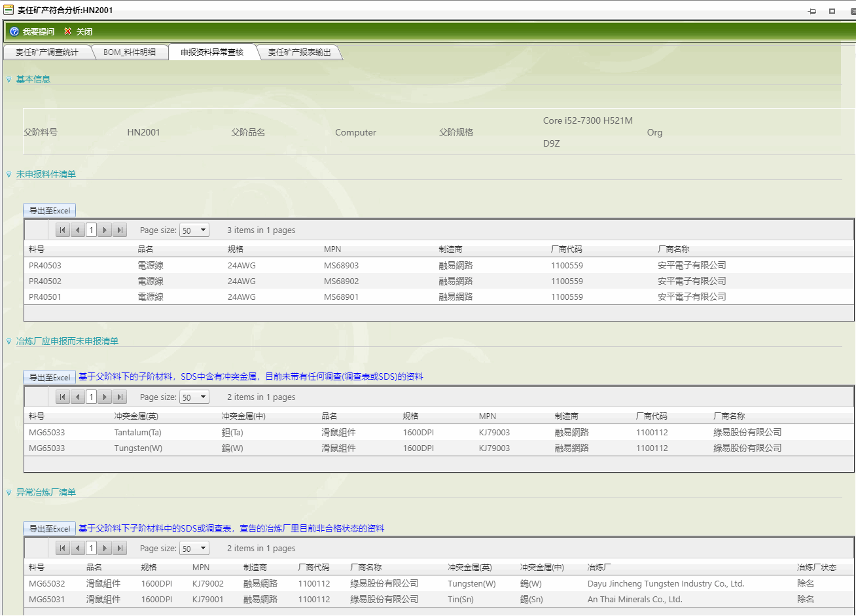Export 未申报料件清单 table to Excel
This screenshot has height=616, width=856.
[x=50, y=210]
